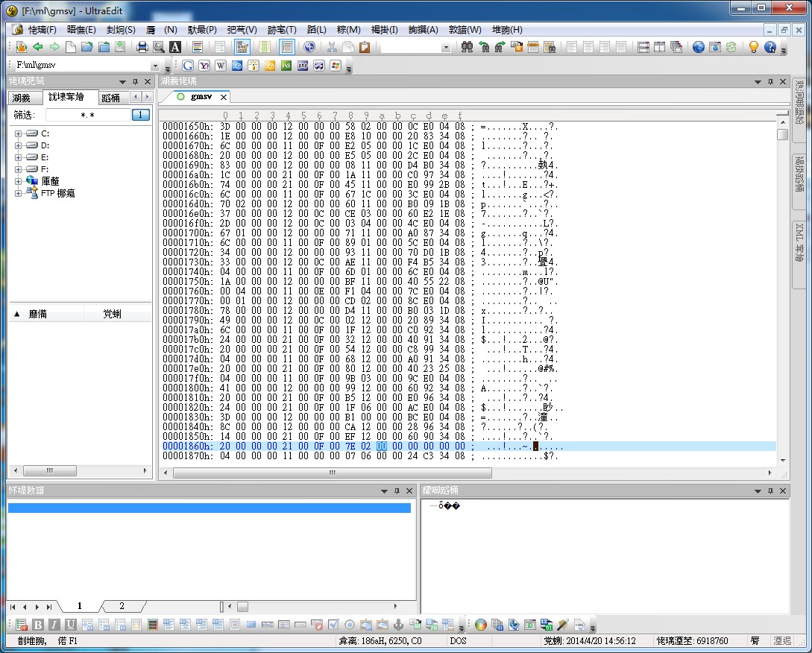Open the F:\ml\gmsv path dropdown

coord(155,66)
